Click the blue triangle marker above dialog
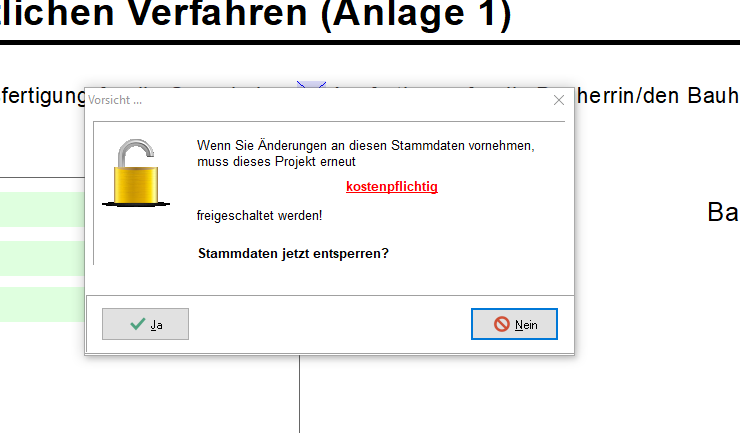The image size is (740, 433). (312, 86)
